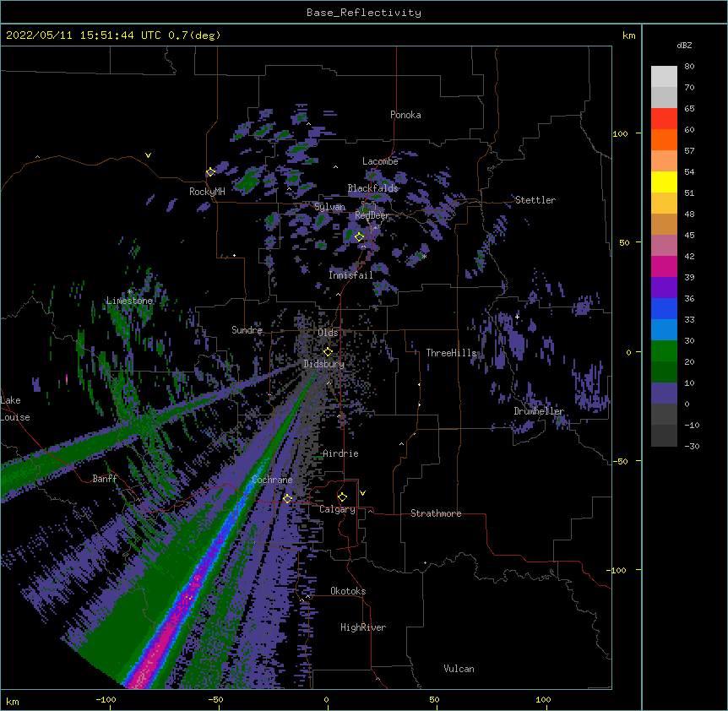This screenshot has height=711, width=728.
Task: Pick the magenta 39-42 dBZ legend swatch
Action: (x=664, y=266)
